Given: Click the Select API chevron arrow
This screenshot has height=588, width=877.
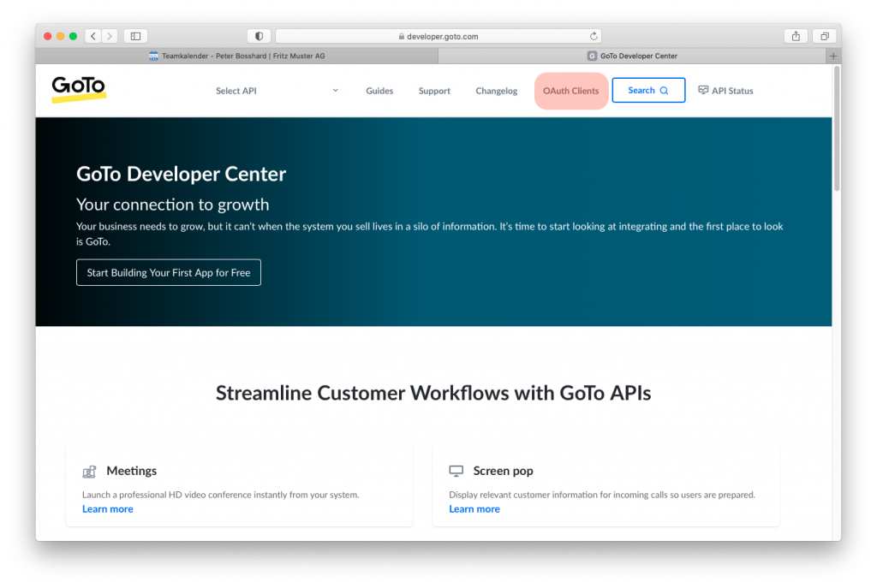Looking at the screenshot, I should [x=336, y=90].
